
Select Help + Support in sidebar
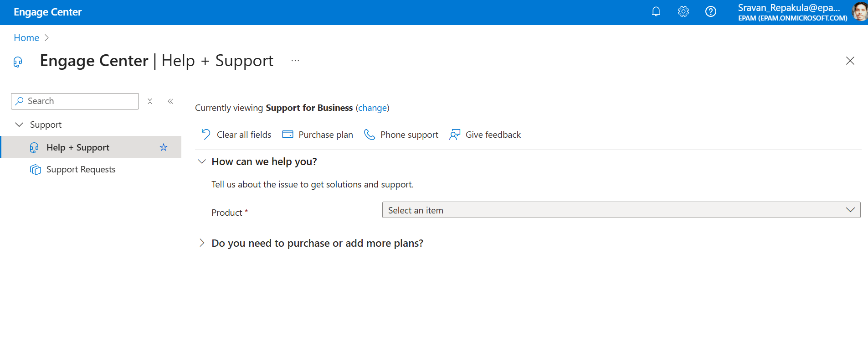coord(91,147)
